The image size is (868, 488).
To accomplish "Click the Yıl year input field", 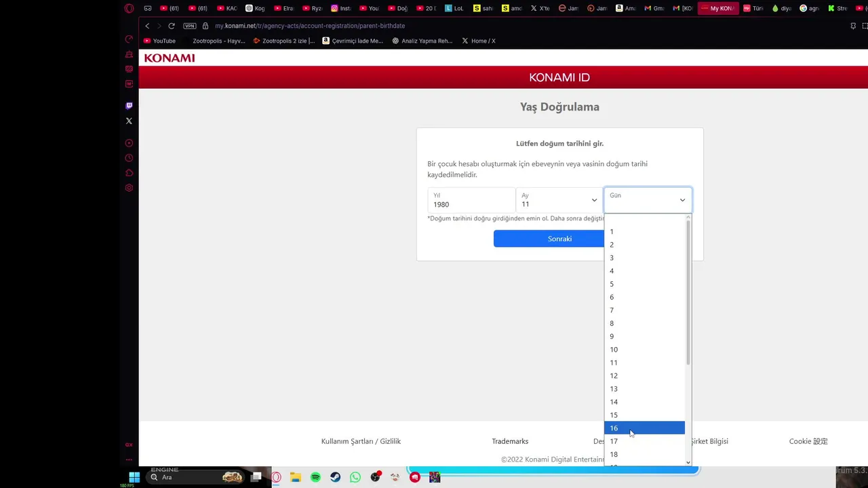I will click(471, 200).
